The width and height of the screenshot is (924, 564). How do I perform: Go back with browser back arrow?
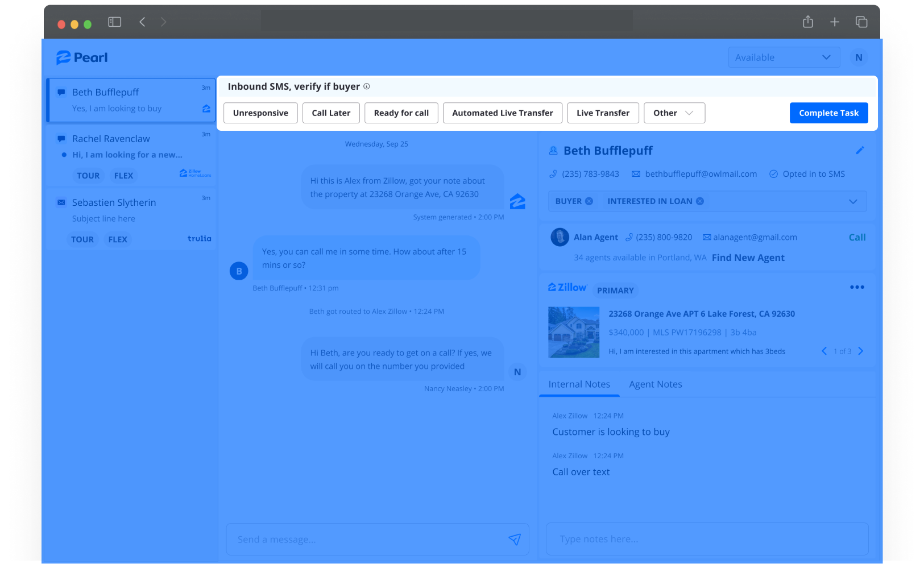(x=142, y=22)
